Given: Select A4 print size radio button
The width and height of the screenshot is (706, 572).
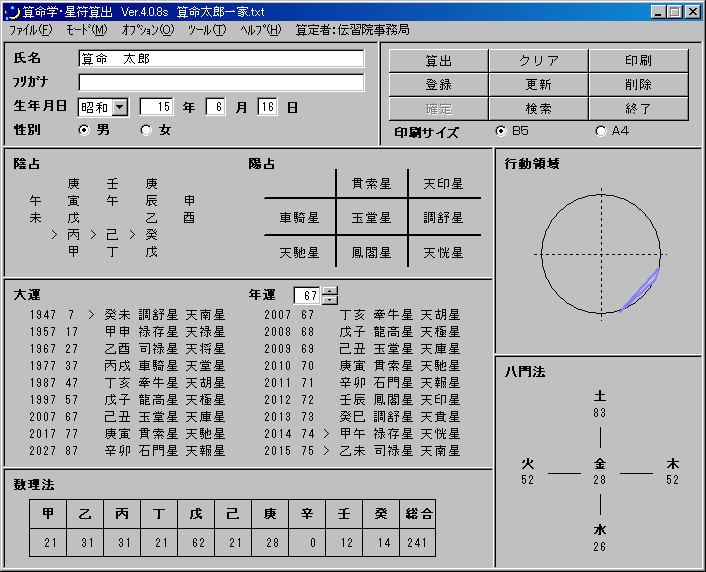Looking at the screenshot, I should tap(601, 131).
